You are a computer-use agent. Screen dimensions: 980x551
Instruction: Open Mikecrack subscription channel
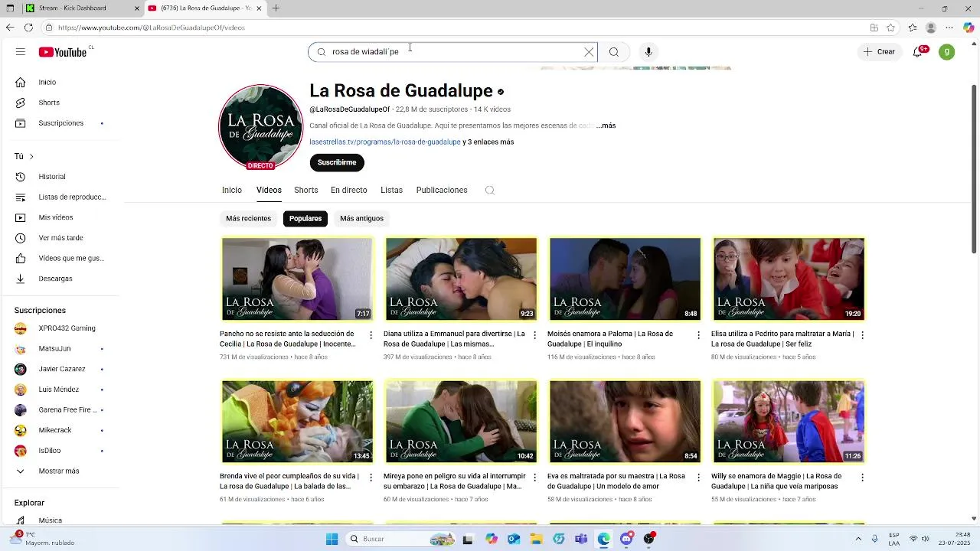(60, 430)
